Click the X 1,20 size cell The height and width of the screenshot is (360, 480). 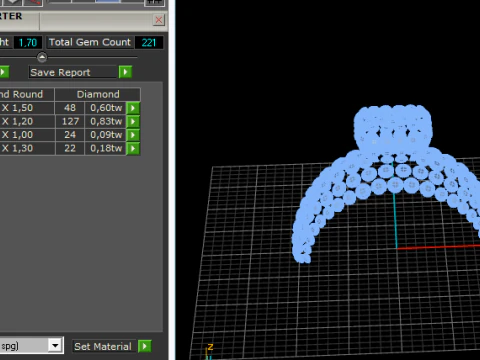[27, 121]
